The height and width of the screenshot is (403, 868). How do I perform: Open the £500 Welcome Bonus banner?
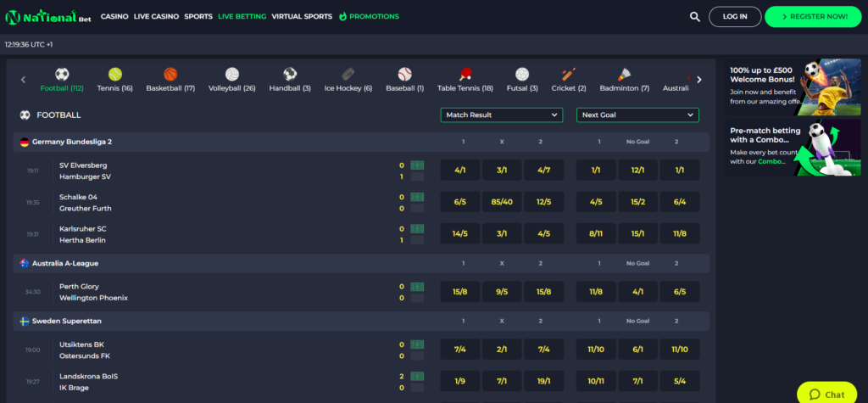point(793,87)
